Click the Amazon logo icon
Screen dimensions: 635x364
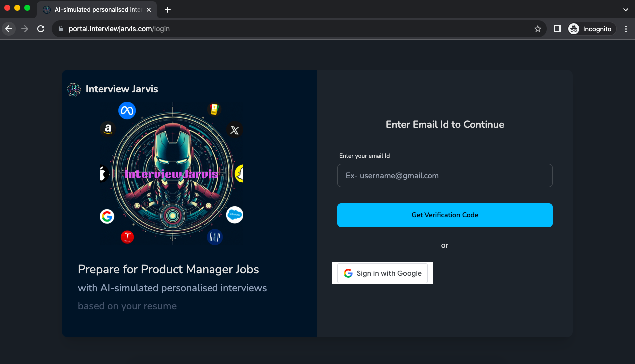coord(108,129)
